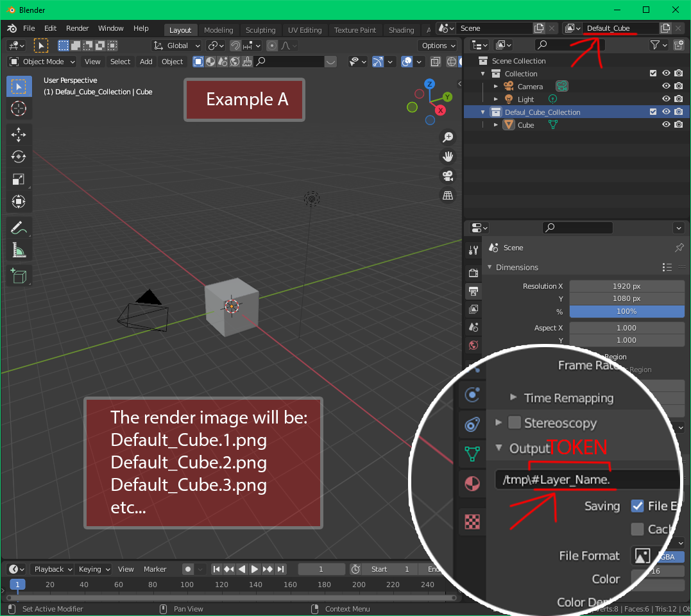Select the Scale tool
Image resolution: width=691 pixels, height=616 pixels.
point(19,179)
